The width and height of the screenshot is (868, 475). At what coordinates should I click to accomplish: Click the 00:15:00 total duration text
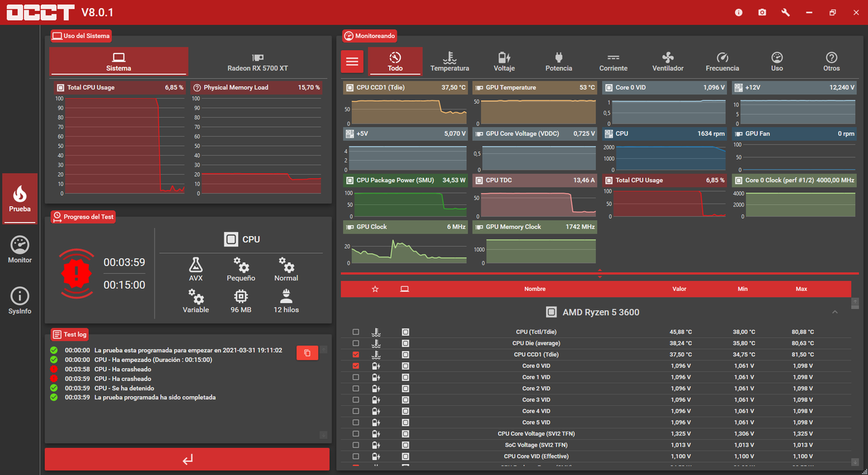pyautogui.click(x=124, y=285)
